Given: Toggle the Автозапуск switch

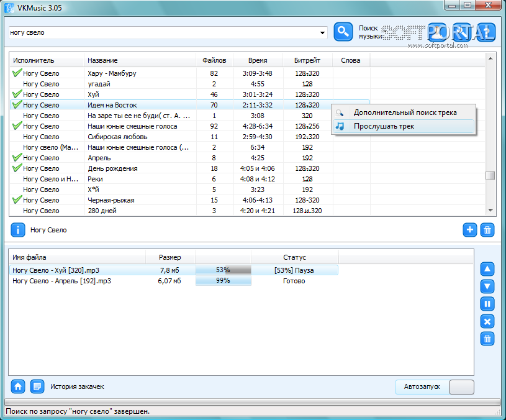Looking at the screenshot, I should click(x=461, y=387).
